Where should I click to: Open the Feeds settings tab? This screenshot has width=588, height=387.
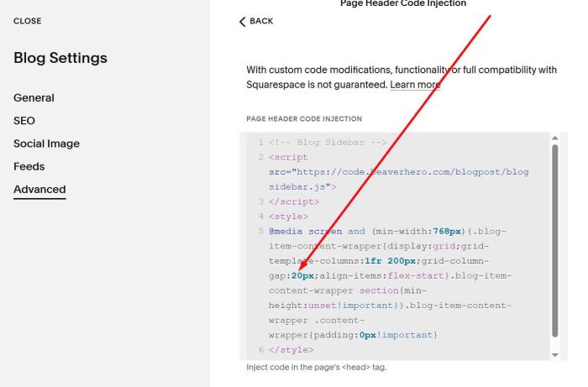coord(29,166)
